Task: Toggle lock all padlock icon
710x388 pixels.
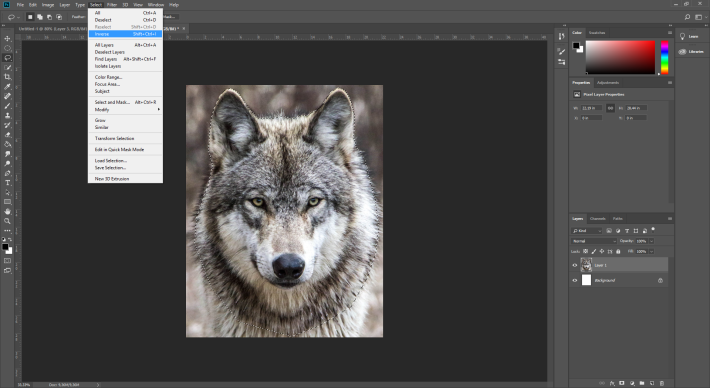Action: 618,251
